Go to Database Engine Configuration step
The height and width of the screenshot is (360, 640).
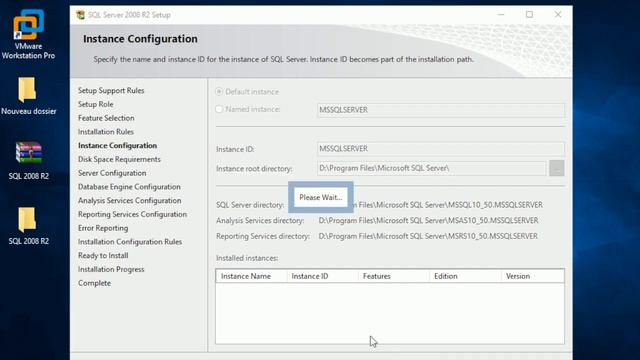pos(129,187)
